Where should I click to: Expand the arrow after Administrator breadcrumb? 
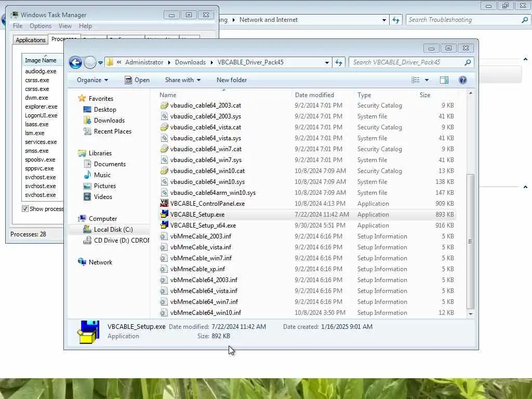click(x=169, y=62)
